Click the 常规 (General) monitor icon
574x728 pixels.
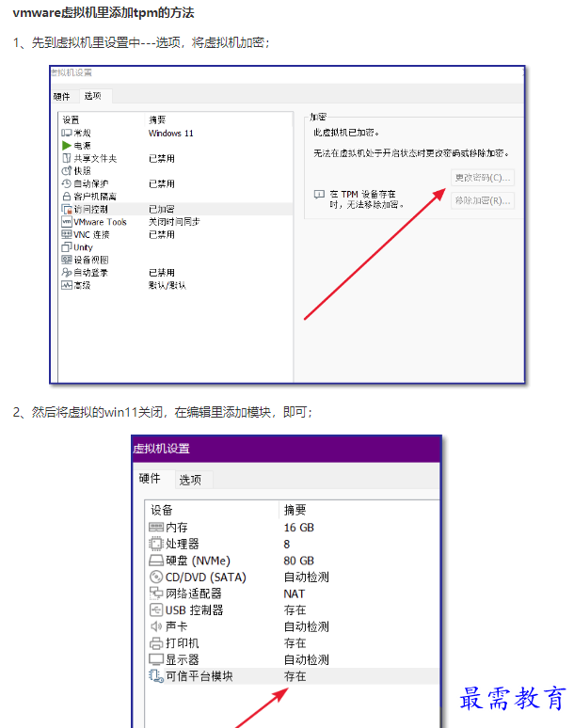coord(67,133)
